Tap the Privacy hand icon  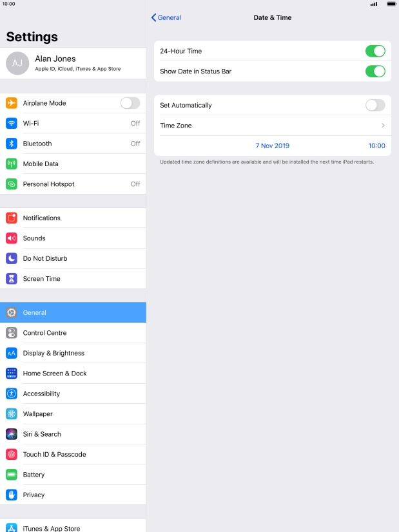12,495
